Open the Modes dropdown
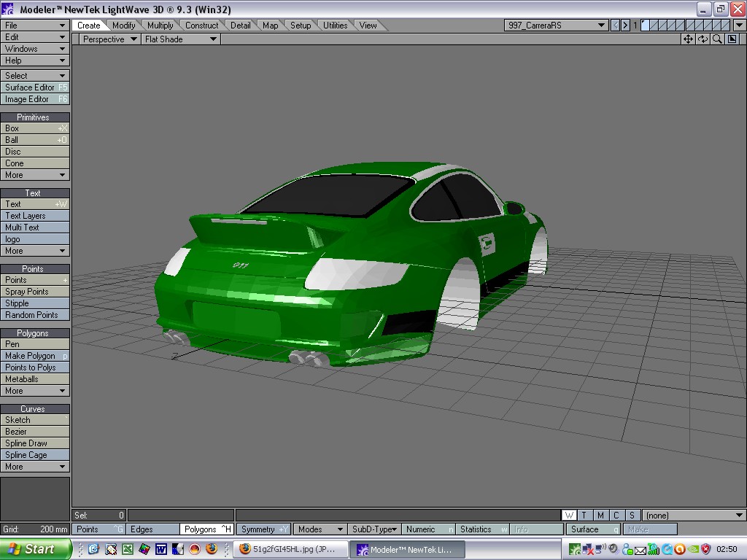 tap(320, 529)
